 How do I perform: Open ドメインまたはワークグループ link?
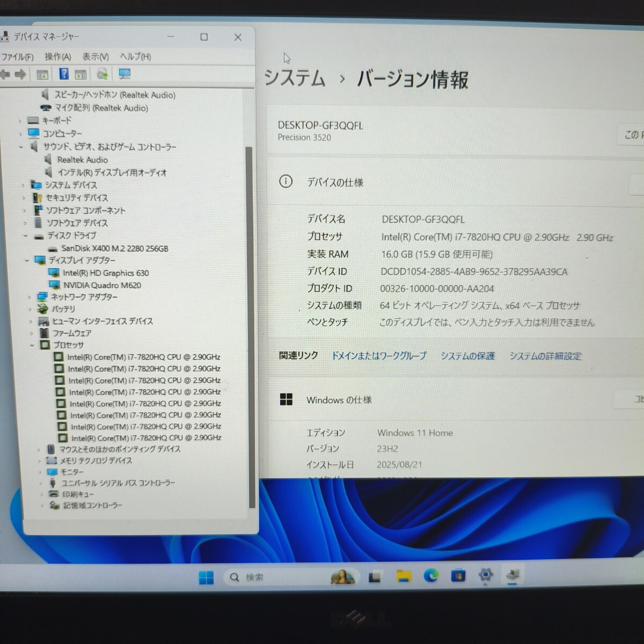point(379,356)
